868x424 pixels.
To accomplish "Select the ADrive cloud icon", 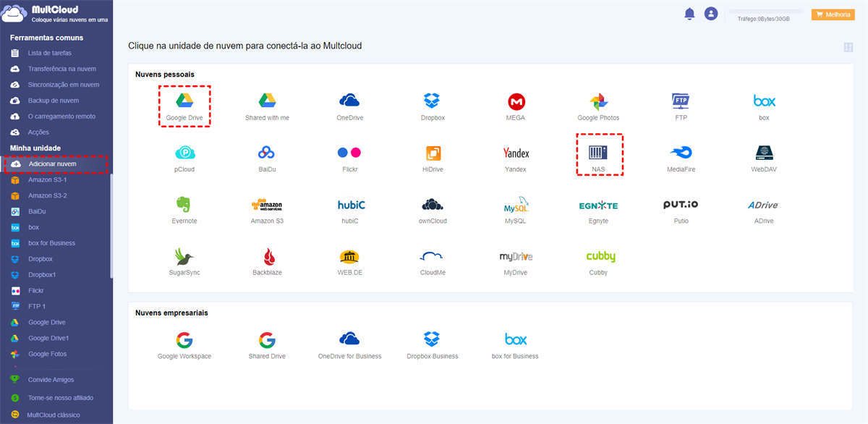I will tap(764, 205).
